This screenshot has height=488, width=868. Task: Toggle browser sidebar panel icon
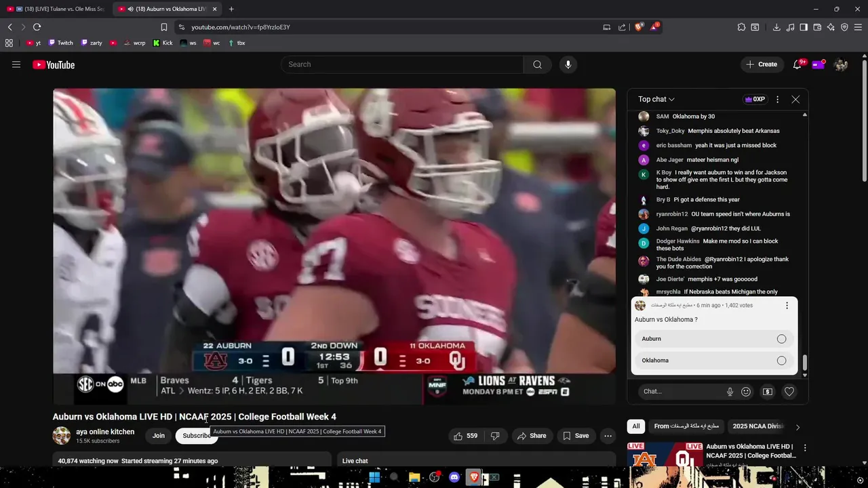coord(804,27)
